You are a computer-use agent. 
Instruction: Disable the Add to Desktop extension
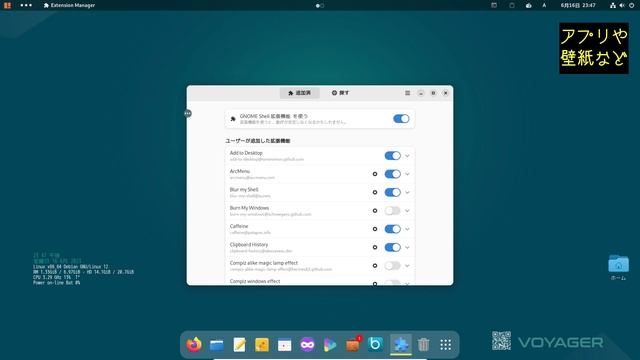pyautogui.click(x=392, y=156)
